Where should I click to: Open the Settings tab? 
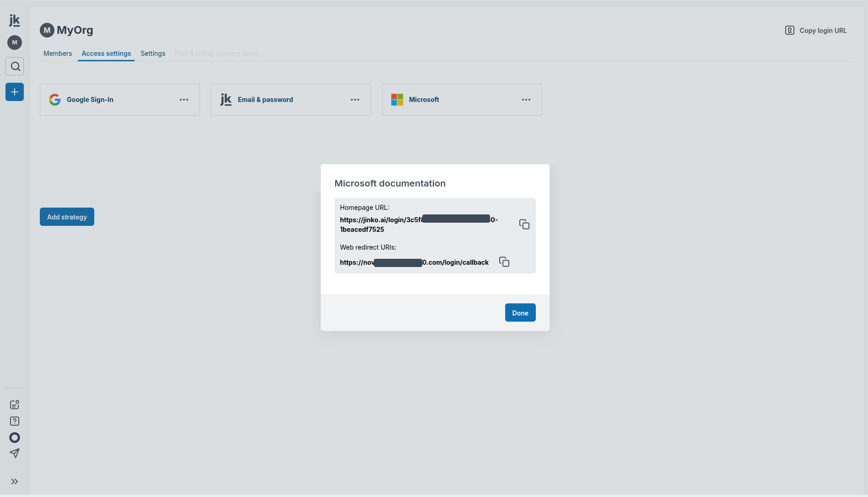pos(153,53)
